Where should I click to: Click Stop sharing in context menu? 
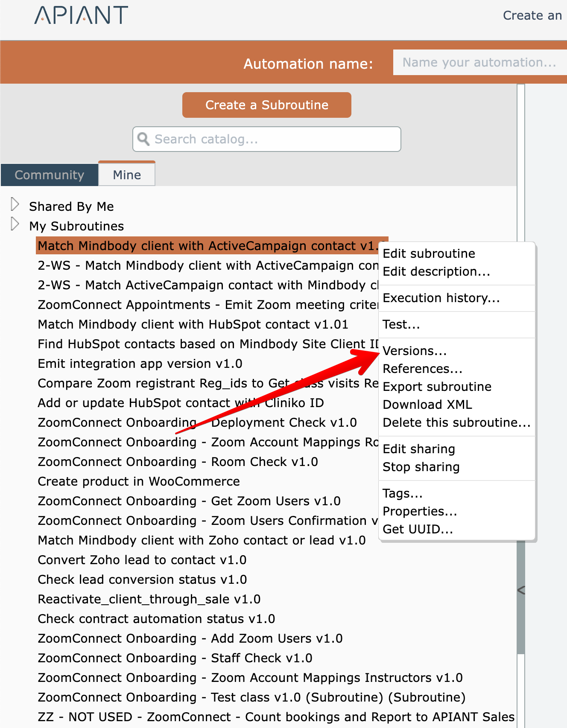(x=421, y=467)
